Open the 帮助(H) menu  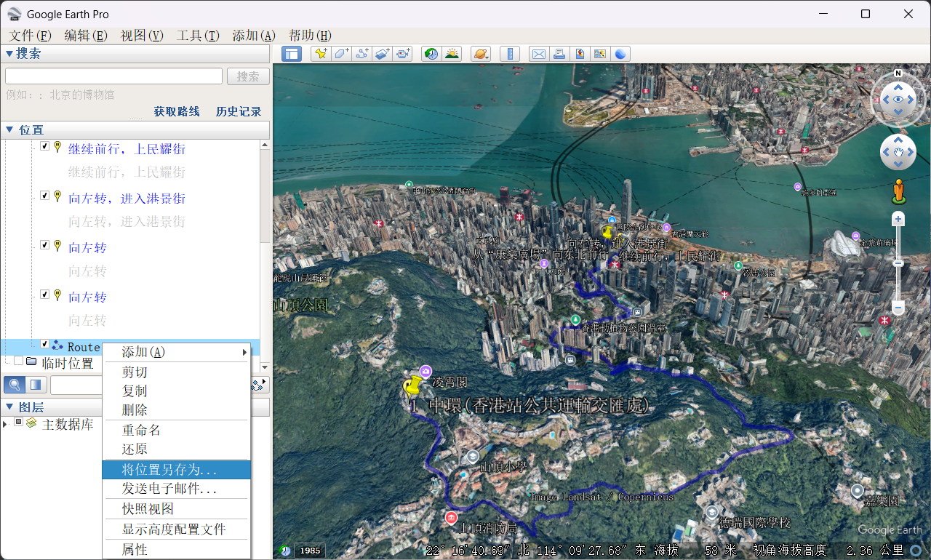click(x=311, y=35)
